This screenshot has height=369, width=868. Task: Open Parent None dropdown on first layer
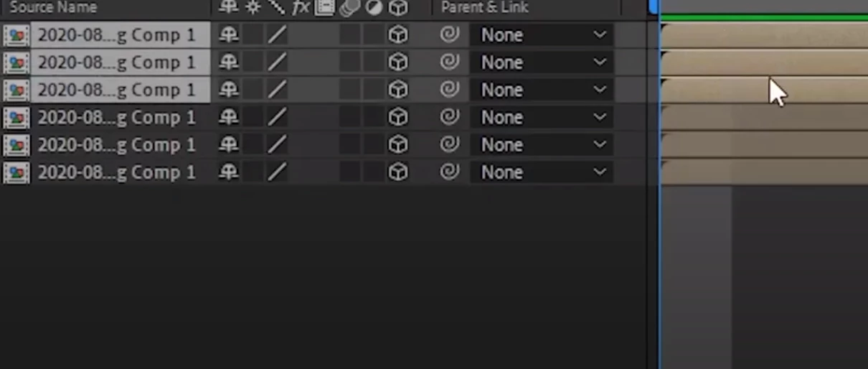point(542,35)
